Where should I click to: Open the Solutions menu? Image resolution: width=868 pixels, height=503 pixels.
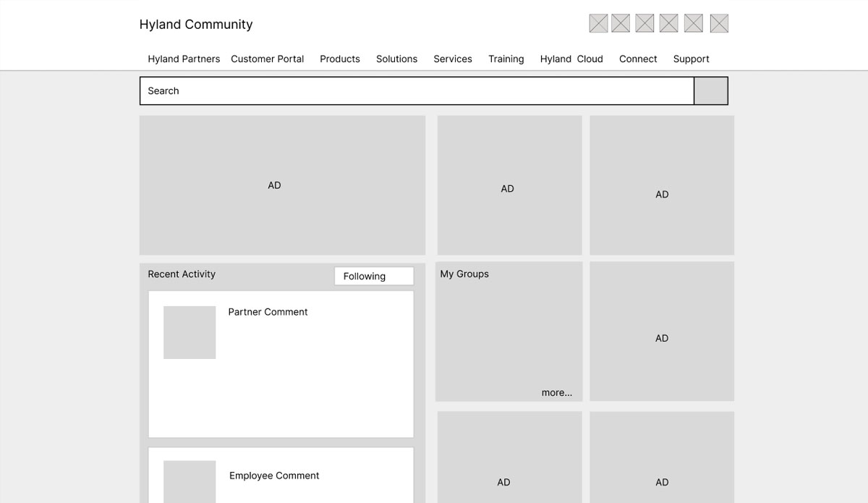[x=396, y=59]
